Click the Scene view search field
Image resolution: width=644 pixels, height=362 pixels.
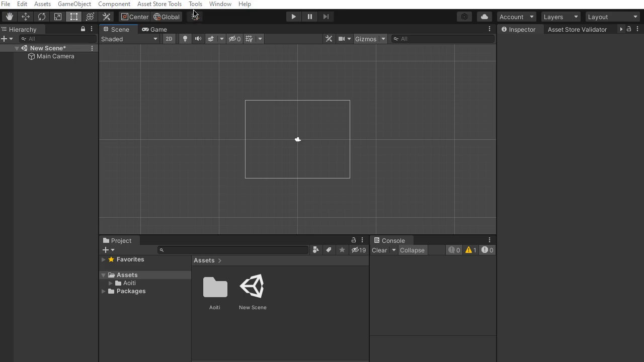click(x=443, y=39)
